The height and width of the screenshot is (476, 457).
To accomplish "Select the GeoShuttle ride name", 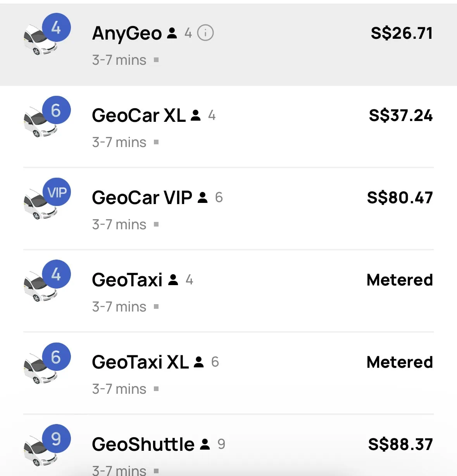I will click(x=143, y=445).
